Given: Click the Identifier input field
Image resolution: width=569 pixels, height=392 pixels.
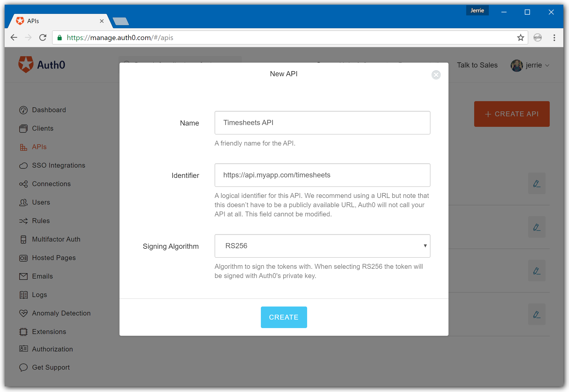Looking at the screenshot, I should coord(322,175).
